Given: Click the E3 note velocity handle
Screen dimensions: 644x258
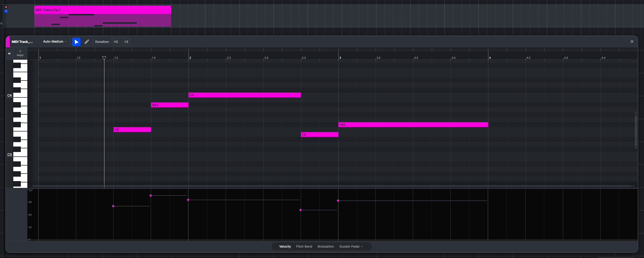Looking at the screenshot, I should click(301, 210).
